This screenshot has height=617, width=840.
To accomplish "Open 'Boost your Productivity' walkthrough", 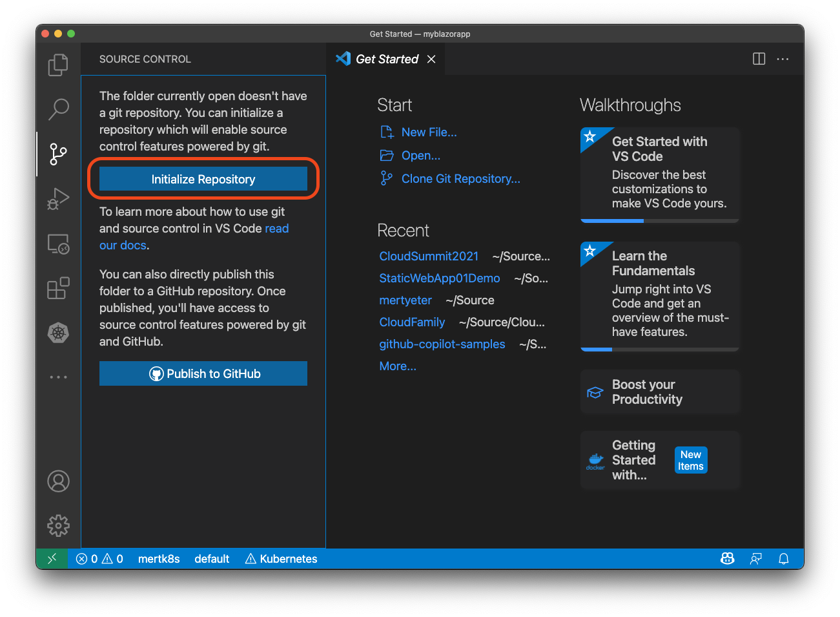I will pyautogui.click(x=660, y=392).
